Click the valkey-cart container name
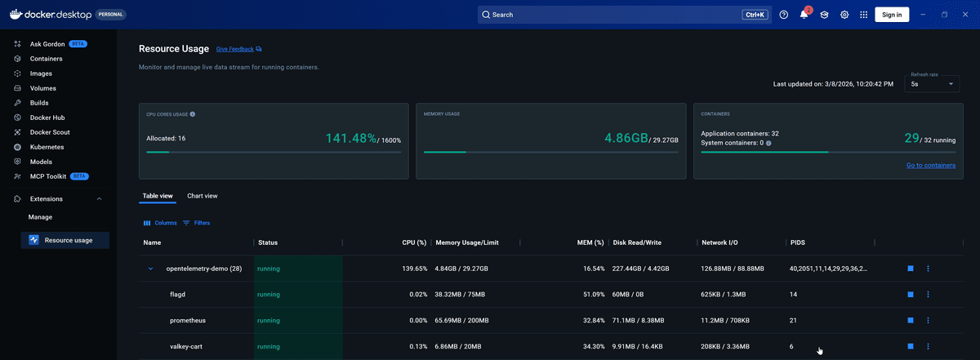 187,346
